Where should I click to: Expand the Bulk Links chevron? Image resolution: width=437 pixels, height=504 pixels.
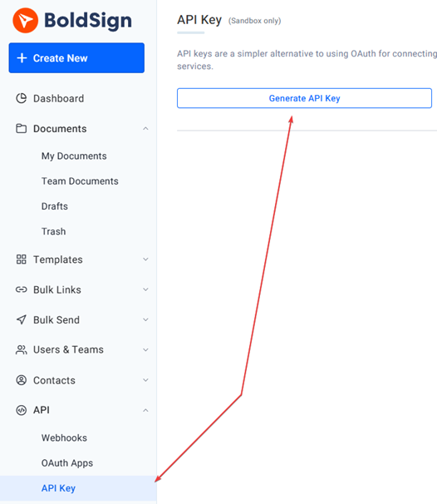145,289
